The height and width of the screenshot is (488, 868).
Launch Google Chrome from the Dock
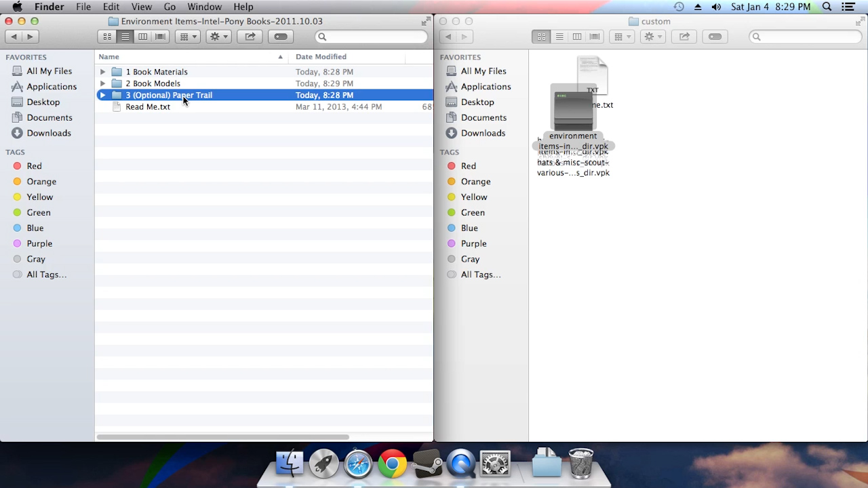[x=392, y=464]
